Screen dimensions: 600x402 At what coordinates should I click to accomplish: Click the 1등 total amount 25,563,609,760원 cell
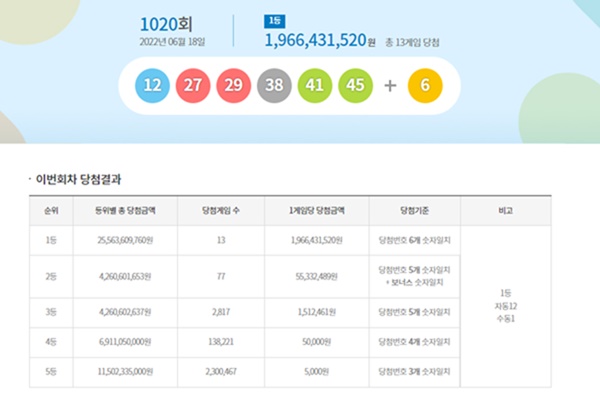coord(125,240)
